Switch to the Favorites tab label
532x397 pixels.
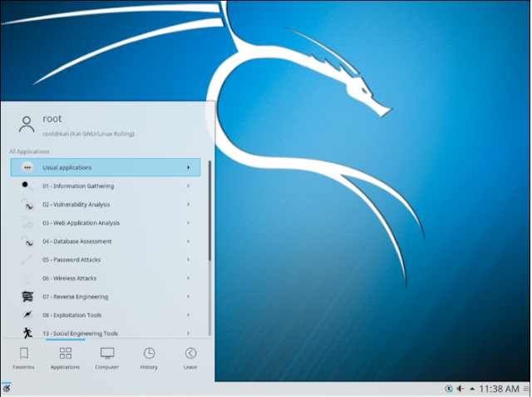pos(23,367)
